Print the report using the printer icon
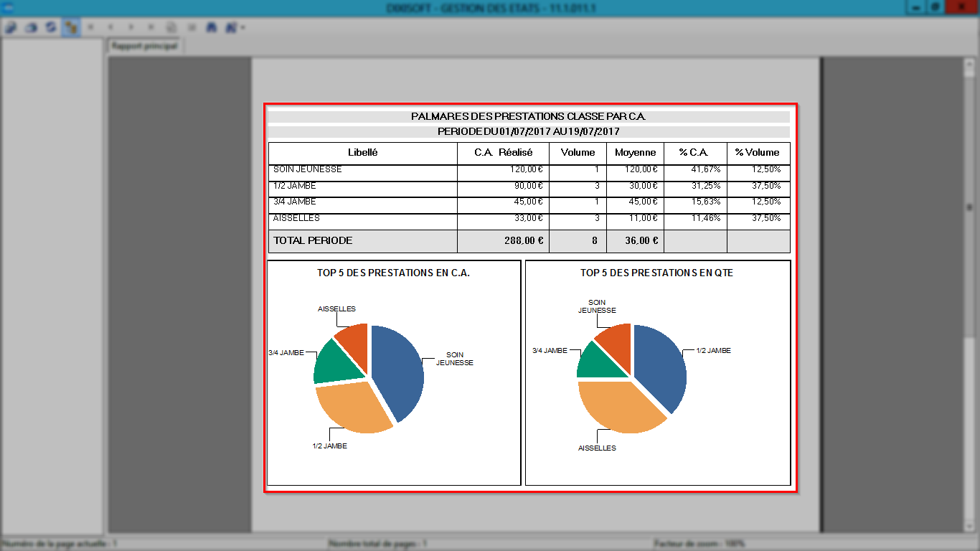The image size is (980, 551). (x=31, y=27)
